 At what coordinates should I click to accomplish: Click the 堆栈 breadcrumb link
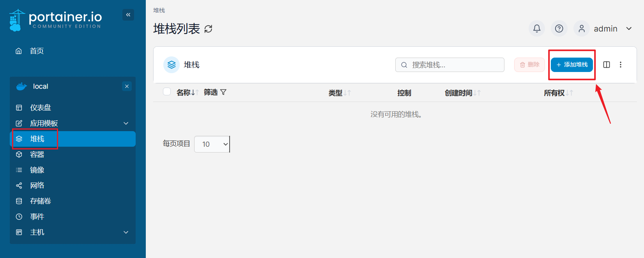click(159, 11)
